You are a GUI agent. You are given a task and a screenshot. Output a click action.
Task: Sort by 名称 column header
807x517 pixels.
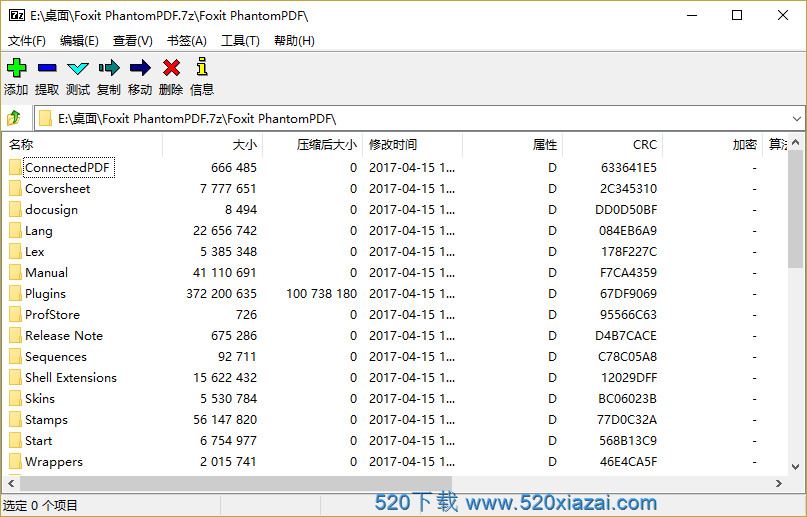click(82, 145)
